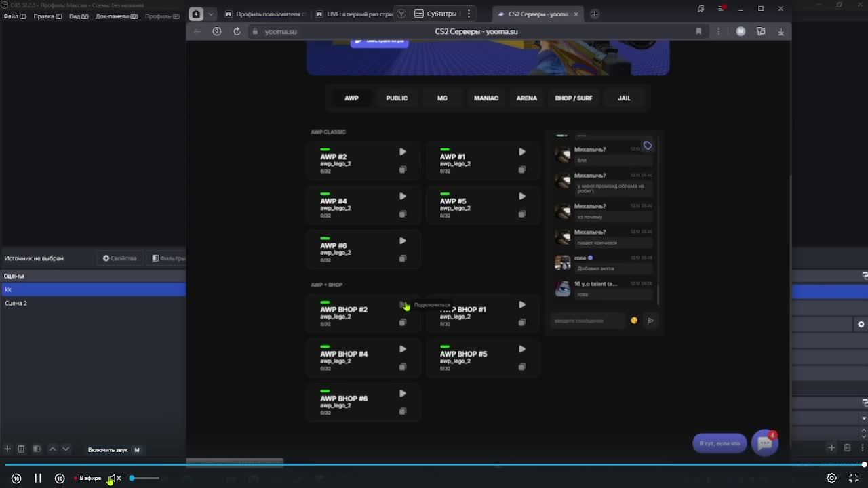This screenshot has width=868, height=488.
Task: Open video player settings gear
Action: pyautogui.click(x=831, y=478)
